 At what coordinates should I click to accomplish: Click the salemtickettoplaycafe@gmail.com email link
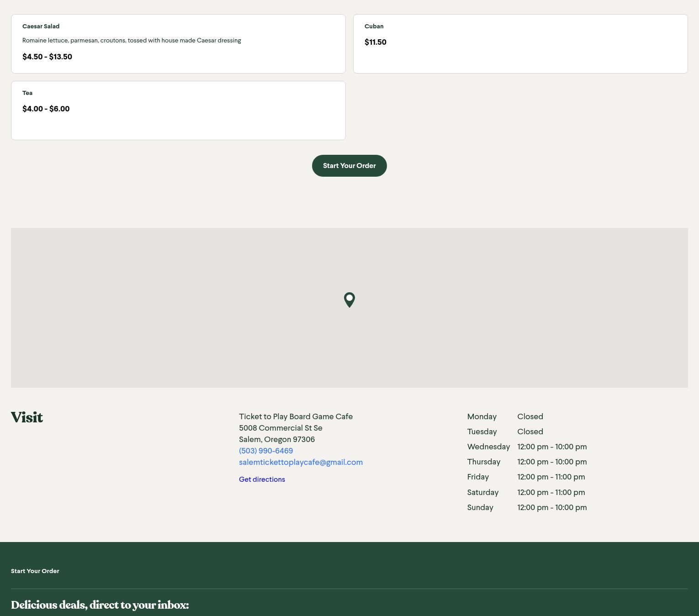[x=301, y=462]
